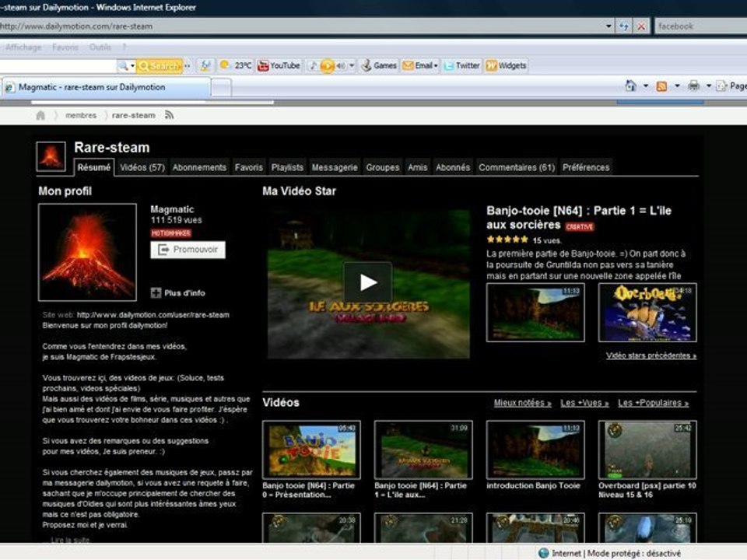
Task: Click the orange Search toolbar button
Action: tap(160, 65)
